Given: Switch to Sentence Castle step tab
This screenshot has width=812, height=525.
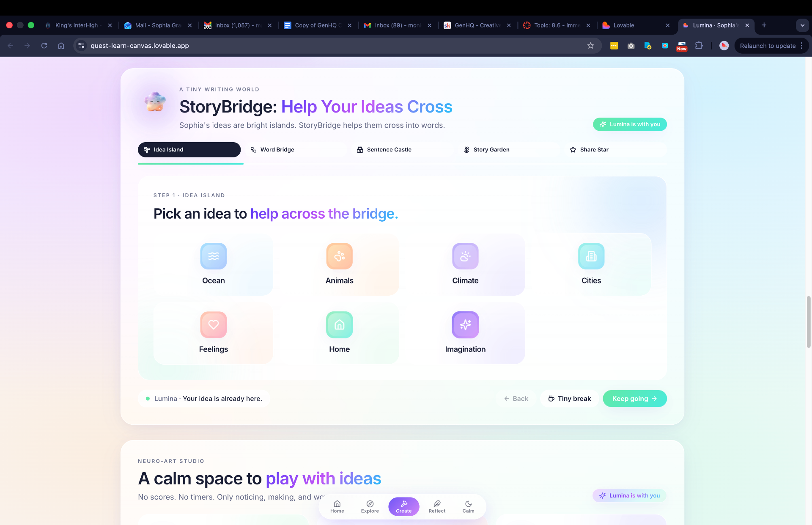Looking at the screenshot, I should coord(402,150).
